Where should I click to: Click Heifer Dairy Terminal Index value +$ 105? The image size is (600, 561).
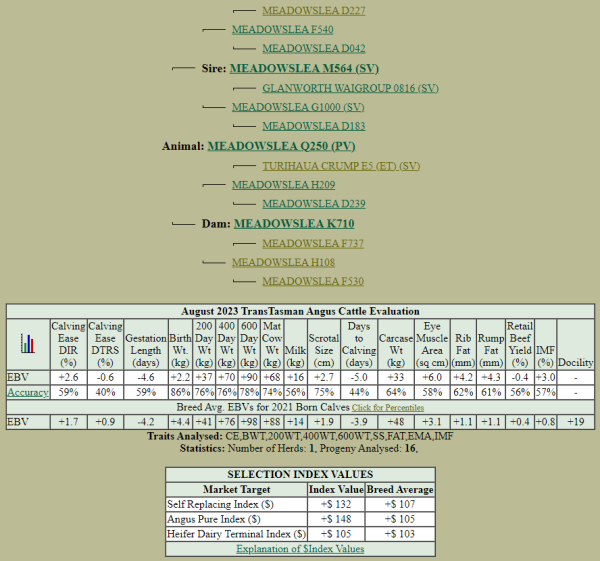[x=336, y=534]
